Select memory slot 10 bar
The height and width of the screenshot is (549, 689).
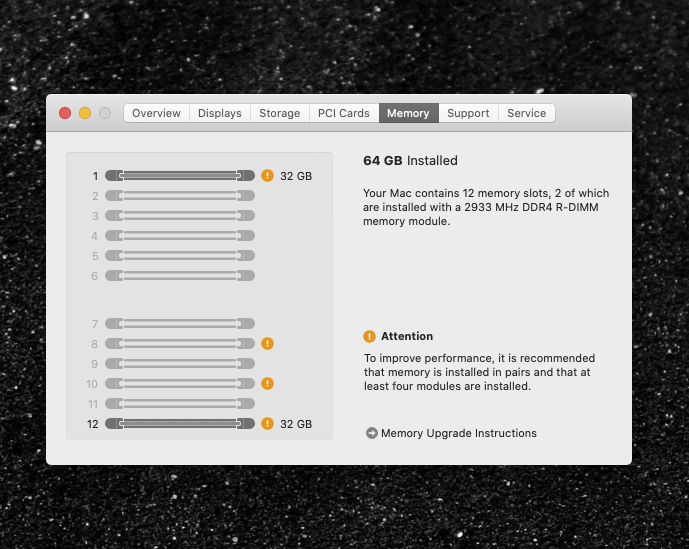click(180, 383)
